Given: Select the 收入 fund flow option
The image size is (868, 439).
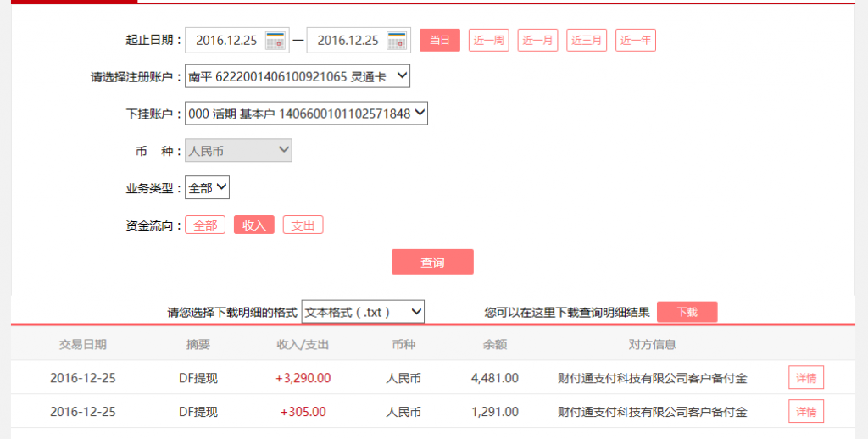Looking at the screenshot, I should pos(254,225).
